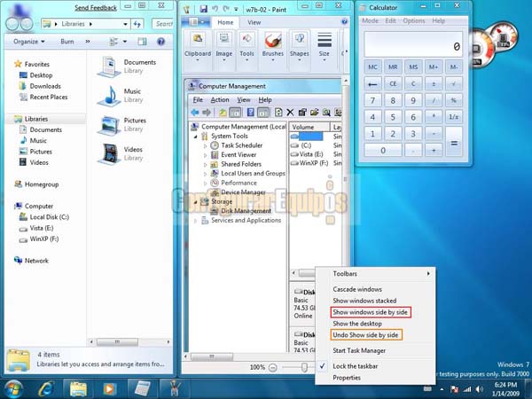The height and width of the screenshot is (399, 532).
Task: Select Local Disk (C:) in Explorer sidebar
Action: point(49,217)
